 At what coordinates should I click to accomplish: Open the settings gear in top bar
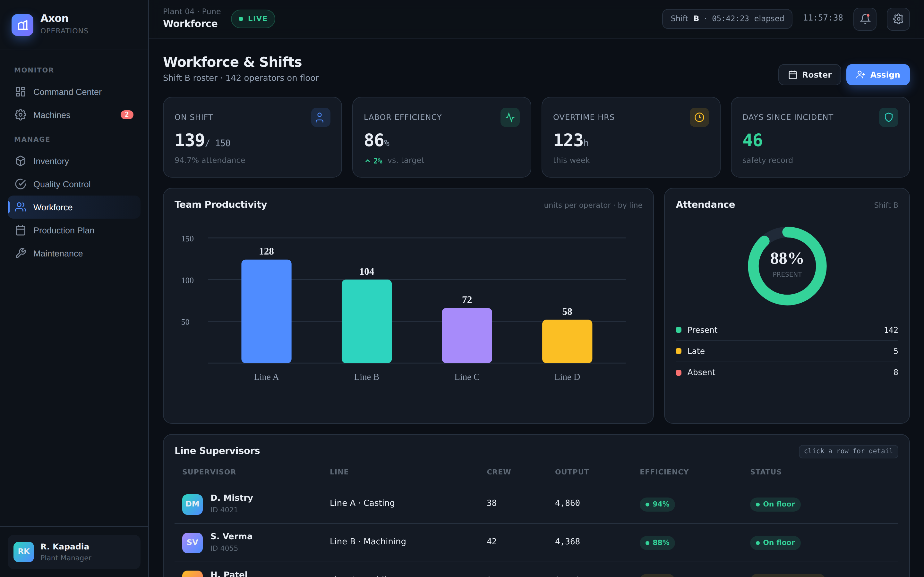click(x=898, y=19)
